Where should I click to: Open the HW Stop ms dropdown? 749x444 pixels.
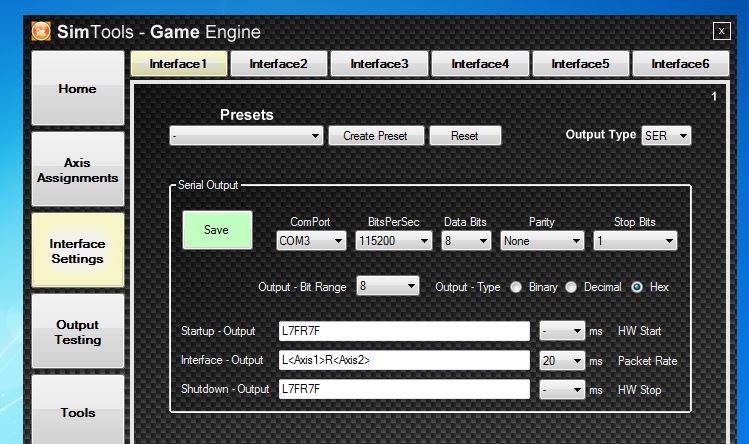[x=562, y=390]
